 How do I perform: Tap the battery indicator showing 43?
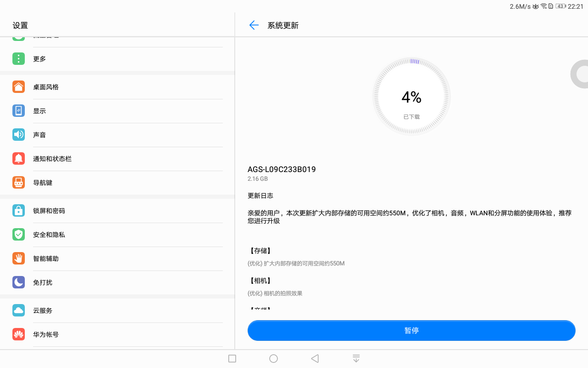(x=560, y=6)
